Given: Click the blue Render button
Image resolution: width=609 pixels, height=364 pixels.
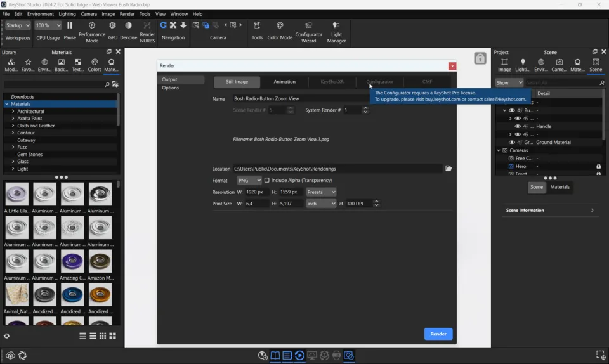Looking at the screenshot, I should tap(438, 334).
